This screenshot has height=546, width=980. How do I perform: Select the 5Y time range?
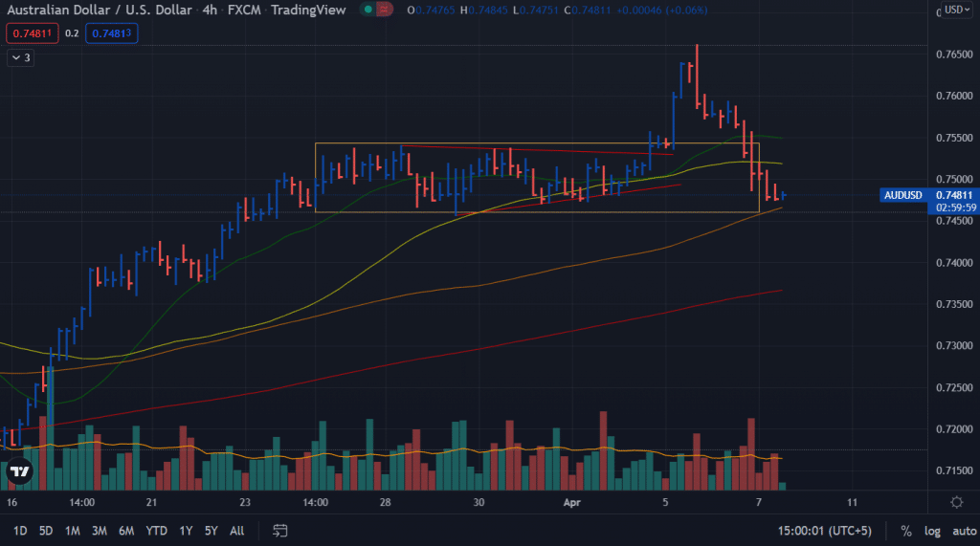point(212,531)
